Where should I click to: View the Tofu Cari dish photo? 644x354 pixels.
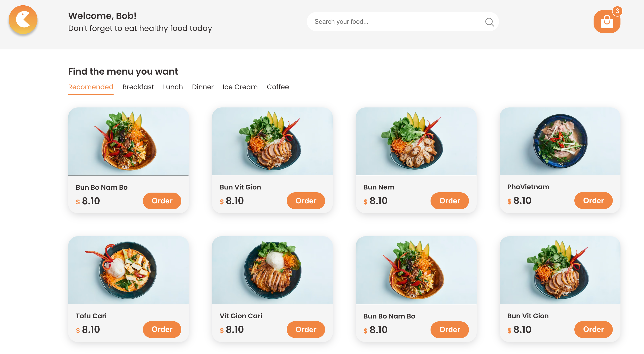point(128,271)
